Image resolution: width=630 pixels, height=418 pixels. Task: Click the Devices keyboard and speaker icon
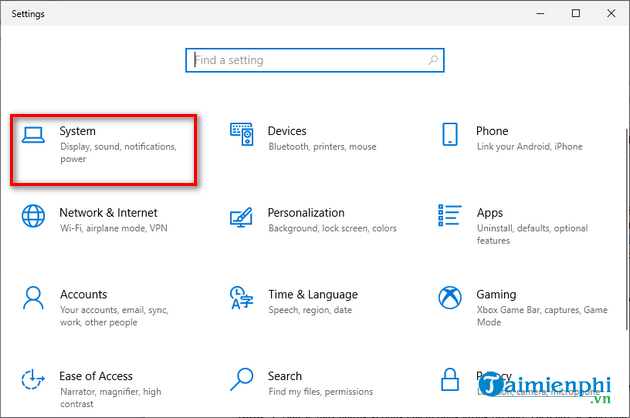coord(242,133)
